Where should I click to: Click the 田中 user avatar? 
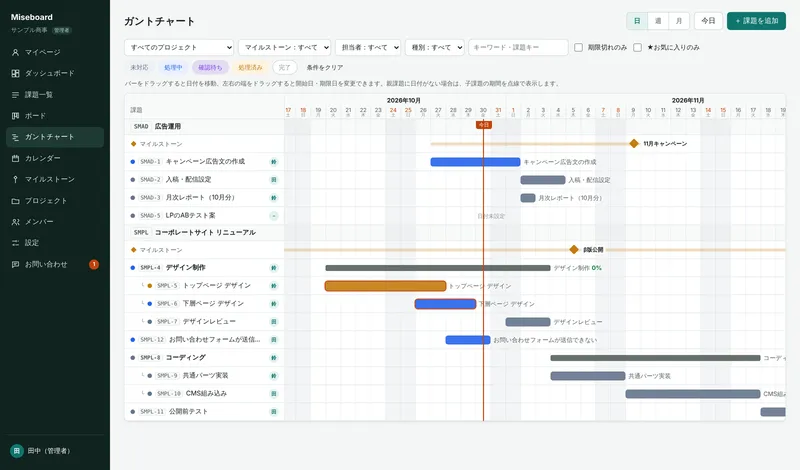pos(17,451)
